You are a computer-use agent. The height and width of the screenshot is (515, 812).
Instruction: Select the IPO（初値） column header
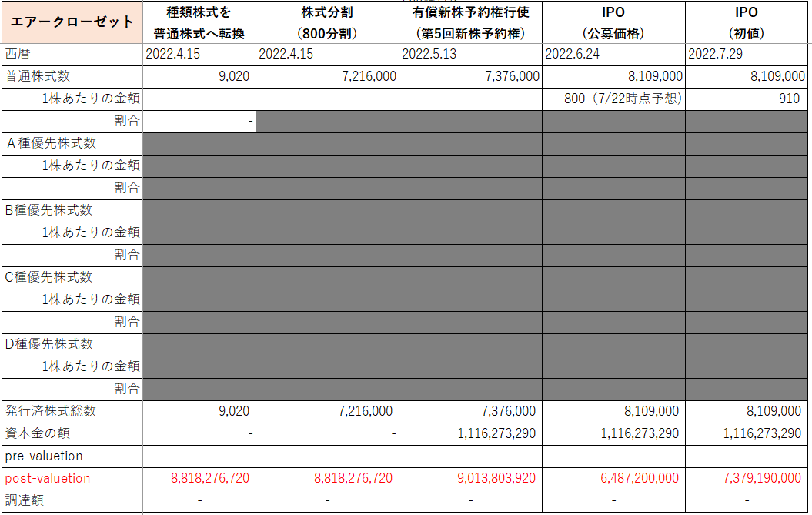click(x=747, y=22)
